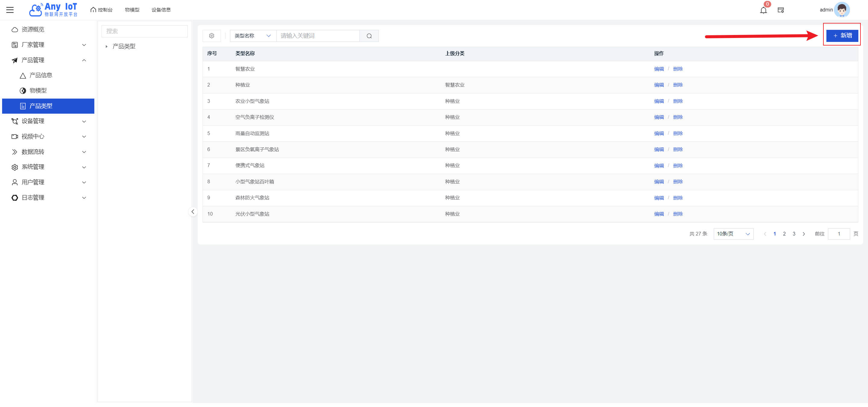This screenshot has width=868, height=407.
Task: Click 删除 for 光伏小型气象站 row
Action: pos(678,214)
